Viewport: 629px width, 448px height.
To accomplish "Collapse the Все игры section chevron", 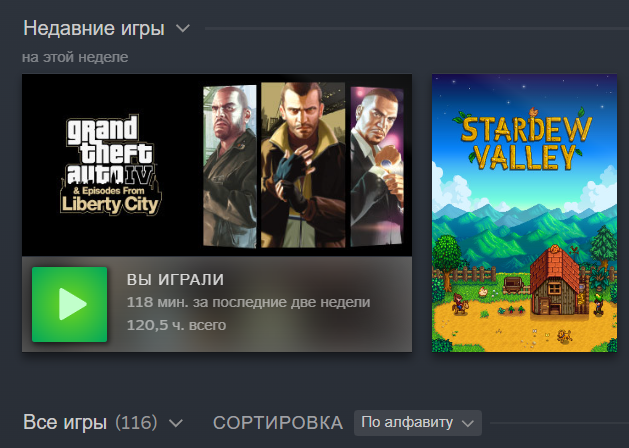I will 176,423.
